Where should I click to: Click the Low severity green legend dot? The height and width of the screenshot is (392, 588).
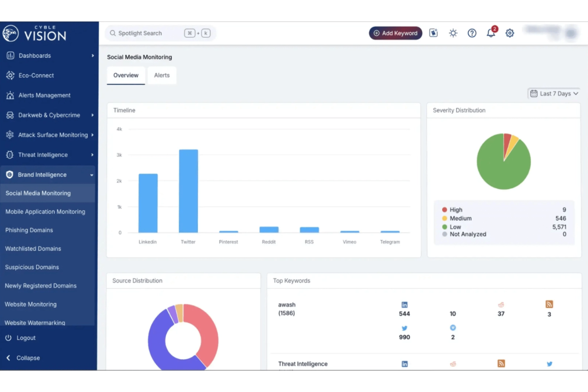coord(445,227)
